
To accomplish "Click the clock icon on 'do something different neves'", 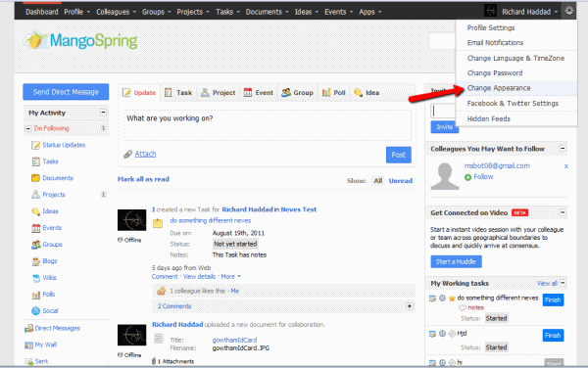I will [x=443, y=298].
